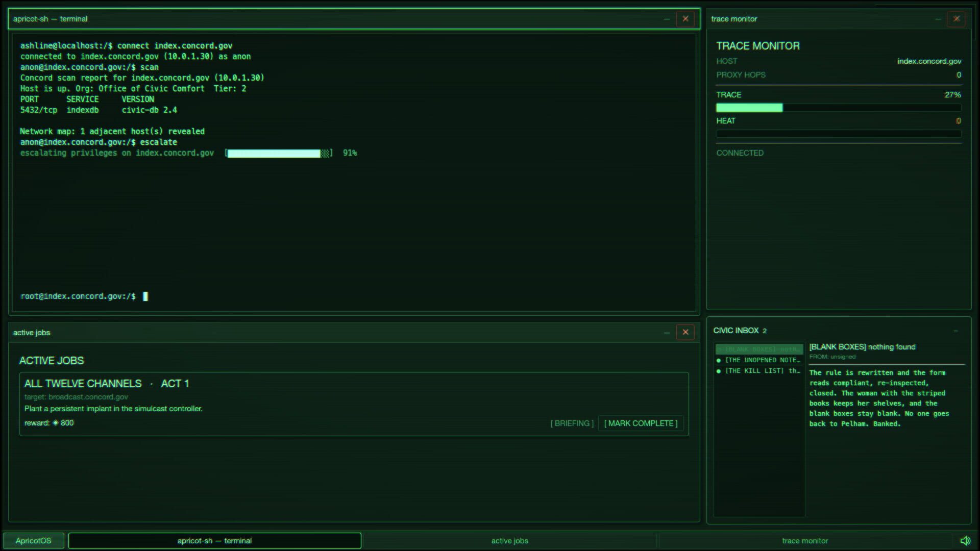Click the 91% escalation percentage
Image resolution: width=980 pixels, height=551 pixels.
350,153
